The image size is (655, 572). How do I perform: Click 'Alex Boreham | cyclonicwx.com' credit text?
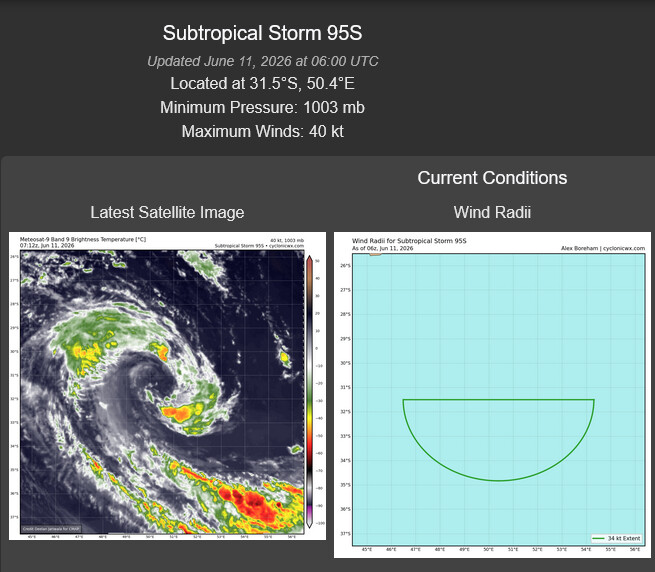pos(603,248)
